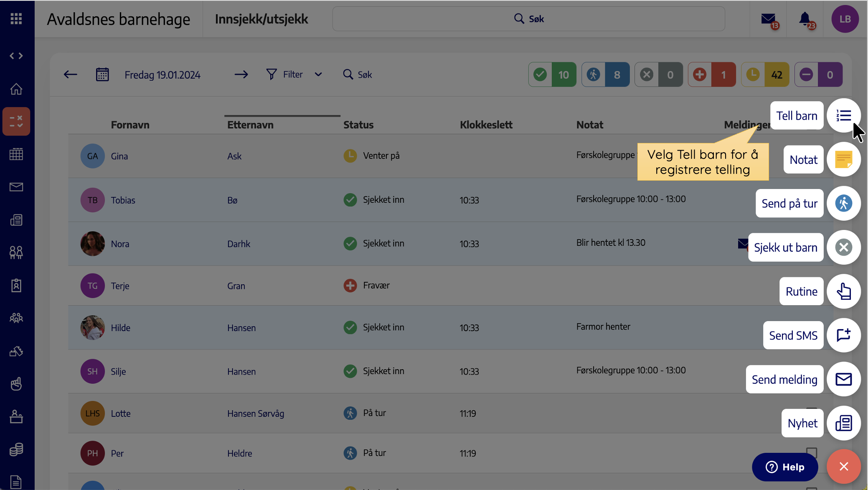
Task: Filter by checked-in count 10
Action: tap(552, 74)
